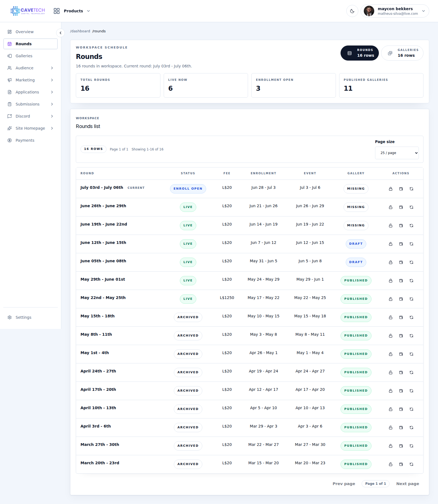Click the wallet icon for May 22nd round
The image size is (438, 504).
pos(401,299)
